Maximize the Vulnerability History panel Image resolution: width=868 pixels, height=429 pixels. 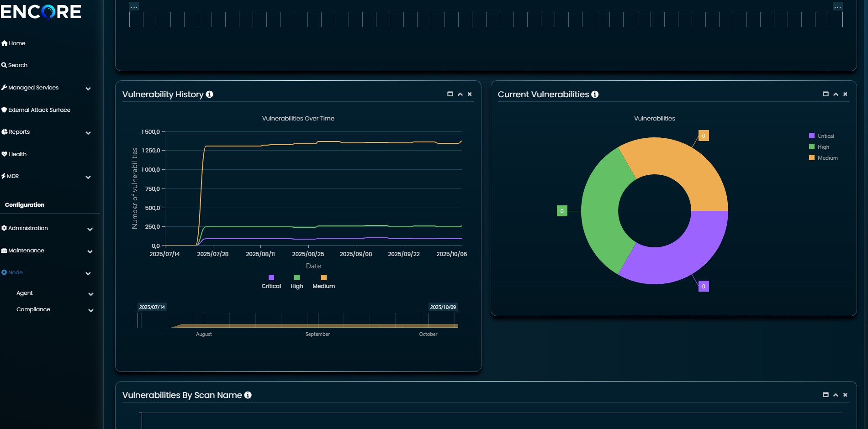[450, 94]
